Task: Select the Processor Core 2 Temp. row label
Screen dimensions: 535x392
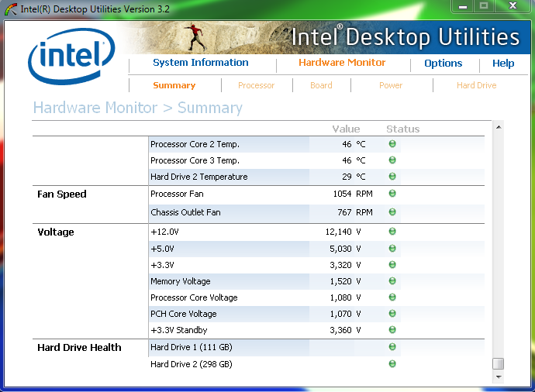Action: [195, 145]
